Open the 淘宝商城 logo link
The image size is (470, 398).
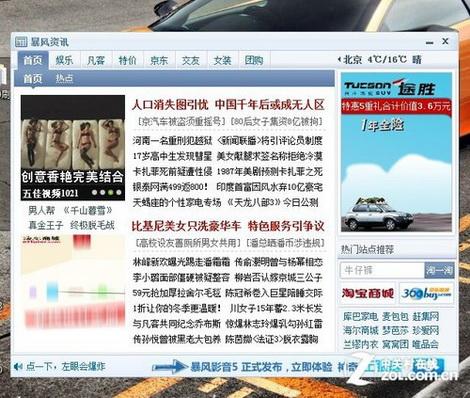[x=367, y=293]
